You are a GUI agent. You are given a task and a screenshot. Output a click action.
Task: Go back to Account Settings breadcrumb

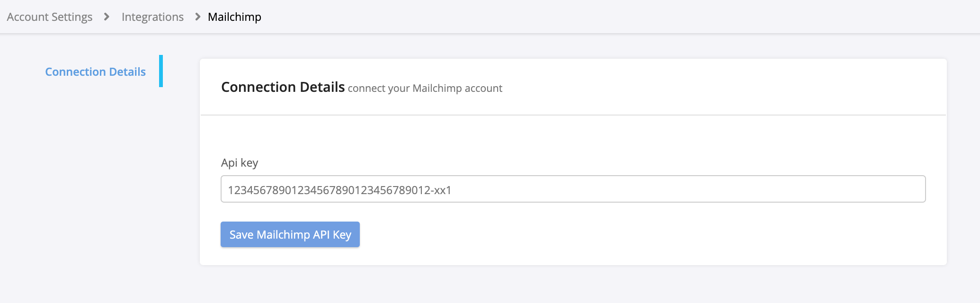pos(50,17)
